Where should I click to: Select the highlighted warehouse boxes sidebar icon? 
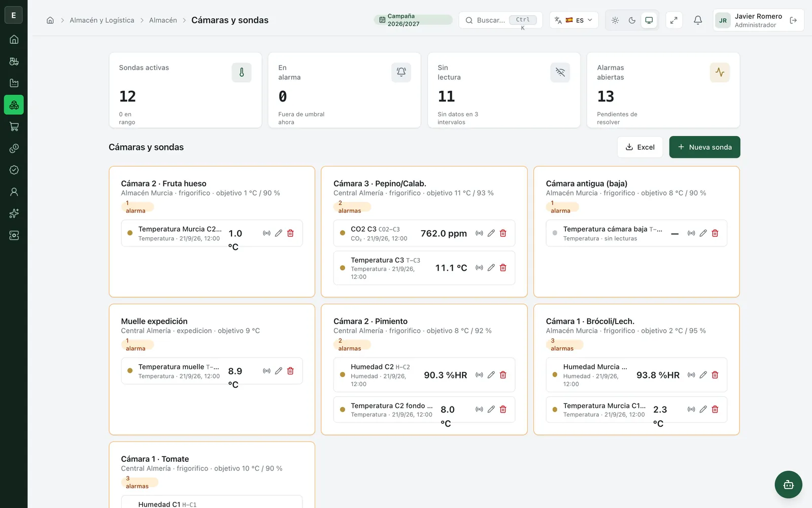[14, 105]
